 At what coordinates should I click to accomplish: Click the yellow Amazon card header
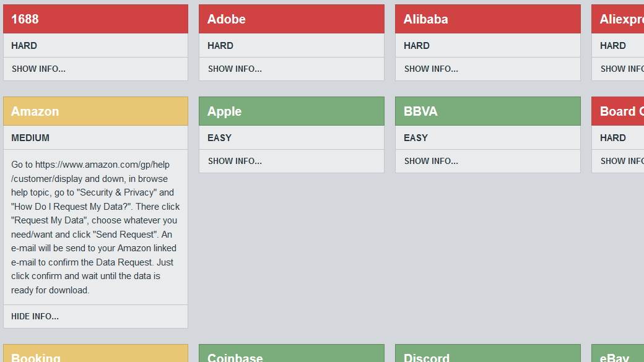[x=95, y=111]
